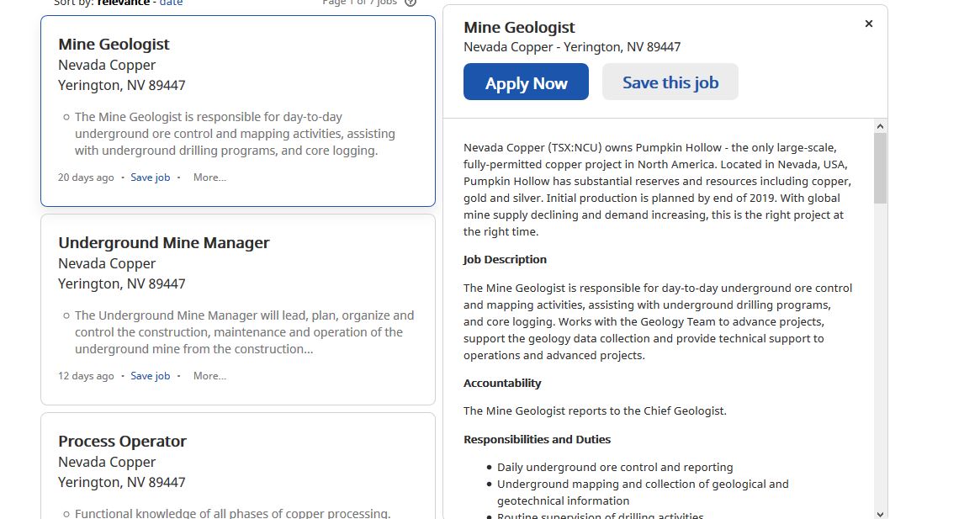This screenshot has width=980, height=519.
Task: Click the scrollbar up arrow in job description
Action: coord(880,126)
